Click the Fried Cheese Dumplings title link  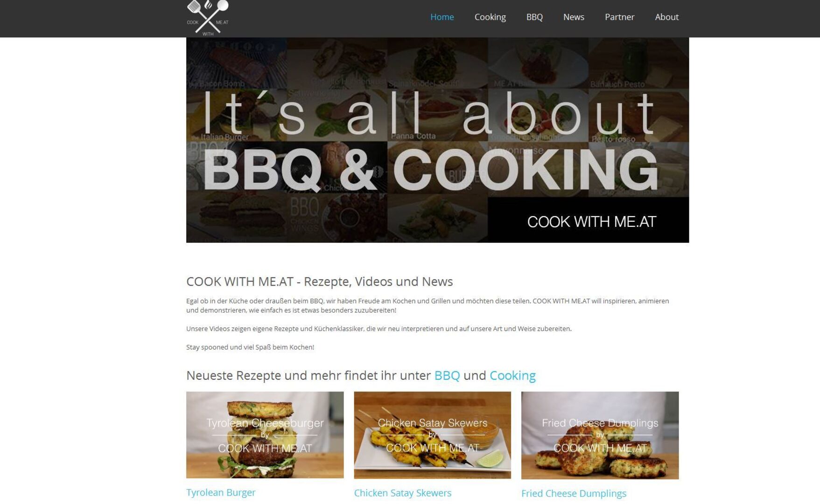574,493
